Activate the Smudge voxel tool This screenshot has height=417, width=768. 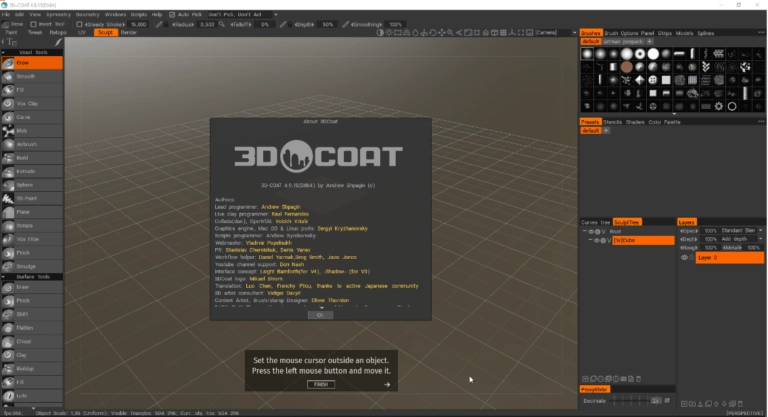[x=31, y=267]
